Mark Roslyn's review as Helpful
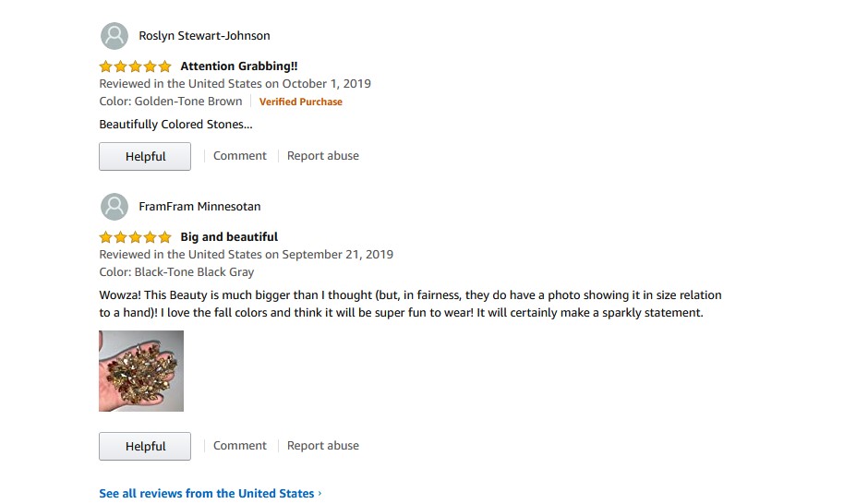This screenshot has height=504, width=868. pyautogui.click(x=145, y=156)
